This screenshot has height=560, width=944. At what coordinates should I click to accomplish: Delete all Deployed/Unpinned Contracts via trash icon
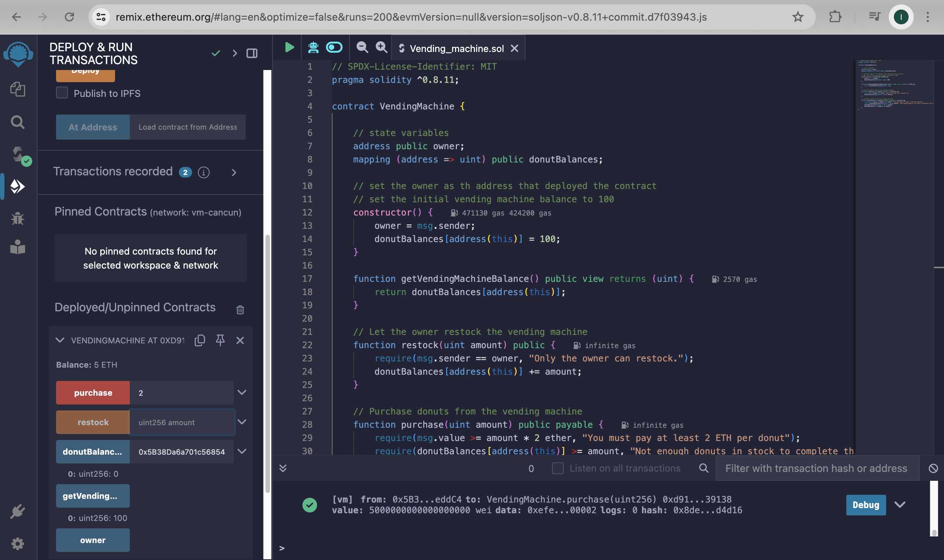240,309
